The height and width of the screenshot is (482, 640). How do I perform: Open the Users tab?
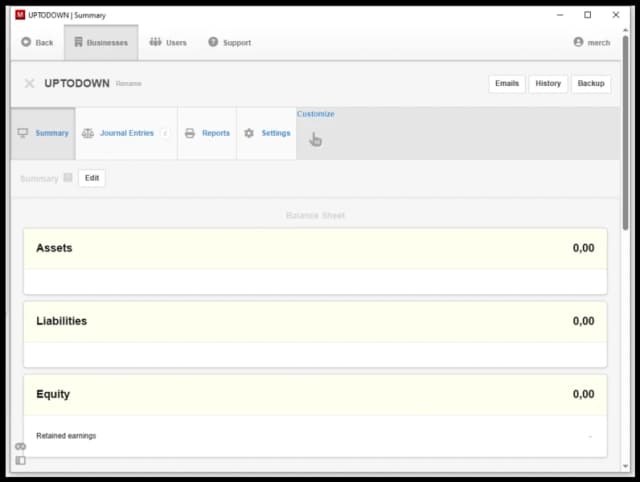click(x=168, y=42)
